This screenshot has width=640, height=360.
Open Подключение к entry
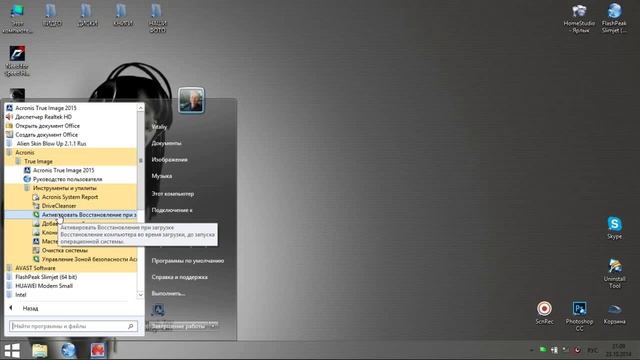(172, 210)
